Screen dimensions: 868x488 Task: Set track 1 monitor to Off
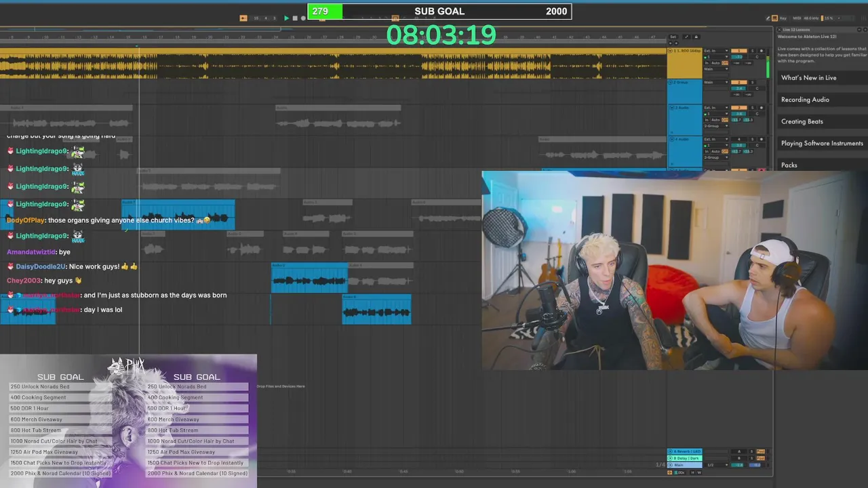(725, 63)
